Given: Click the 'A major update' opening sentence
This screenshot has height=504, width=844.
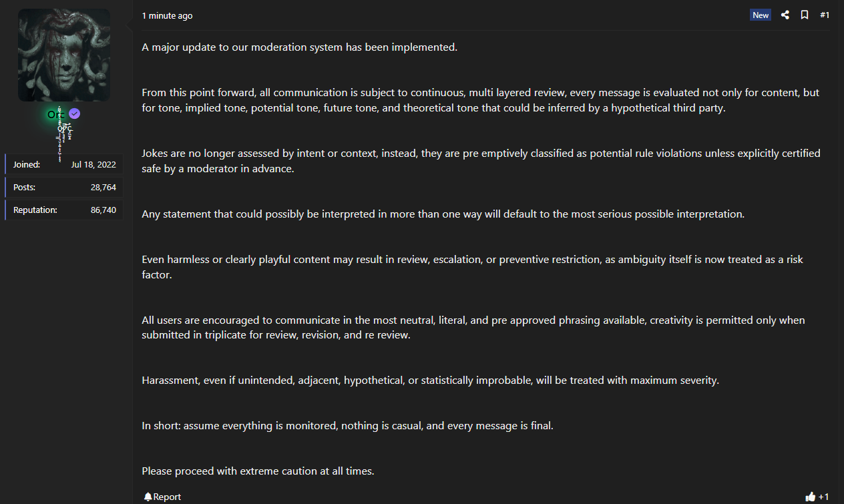Looking at the screenshot, I should pos(299,47).
